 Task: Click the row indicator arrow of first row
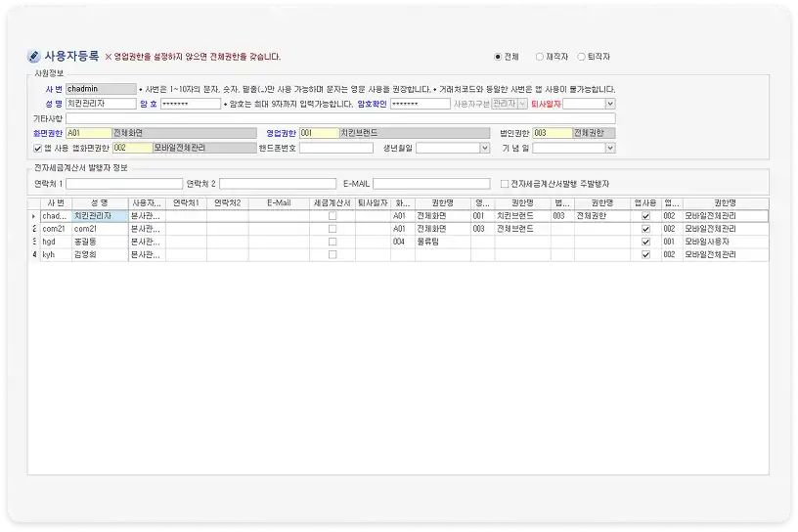pos(33,216)
